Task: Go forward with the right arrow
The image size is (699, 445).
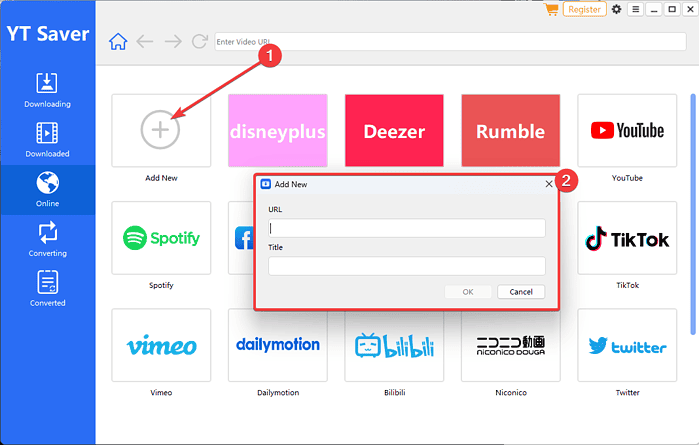Action: (173, 42)
